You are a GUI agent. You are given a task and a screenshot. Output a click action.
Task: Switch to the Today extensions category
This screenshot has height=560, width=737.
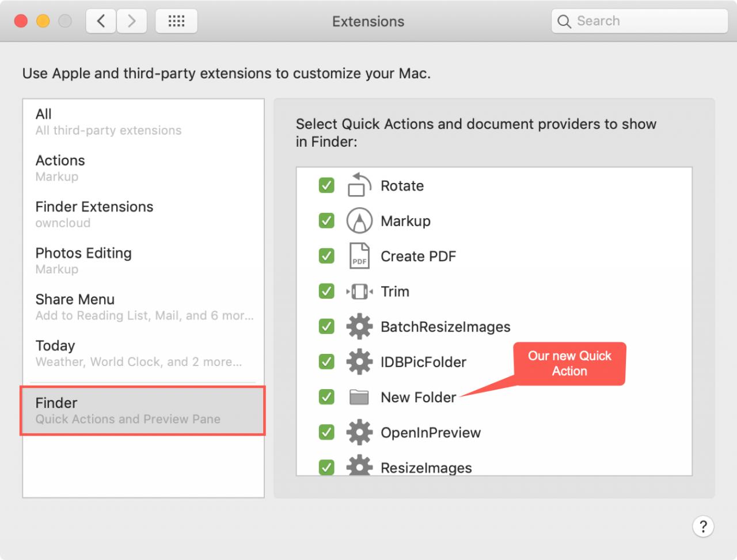pyautogui.click(x=143, y=353)
